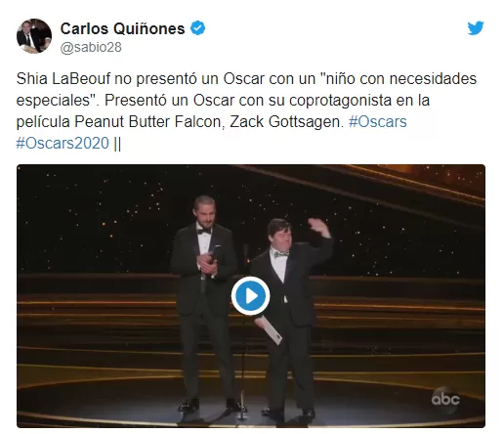Open the #Oscars2020 hashtag

[63, 143]
